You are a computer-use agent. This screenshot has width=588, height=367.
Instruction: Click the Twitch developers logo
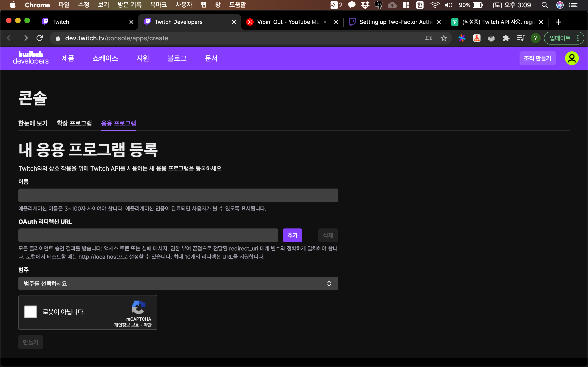point(31,58)
